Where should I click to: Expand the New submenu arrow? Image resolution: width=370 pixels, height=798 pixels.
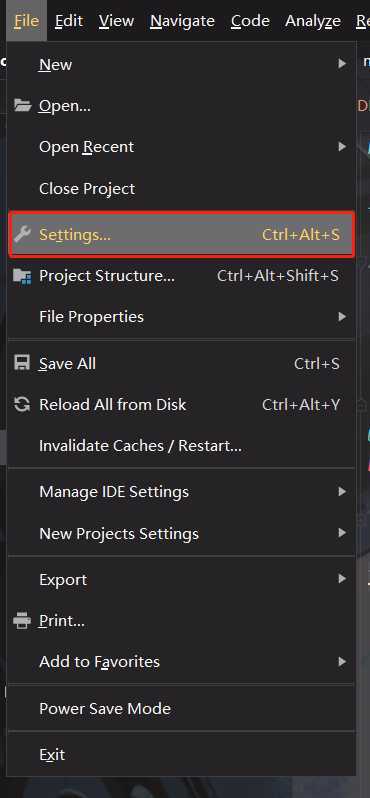[342, 64]
